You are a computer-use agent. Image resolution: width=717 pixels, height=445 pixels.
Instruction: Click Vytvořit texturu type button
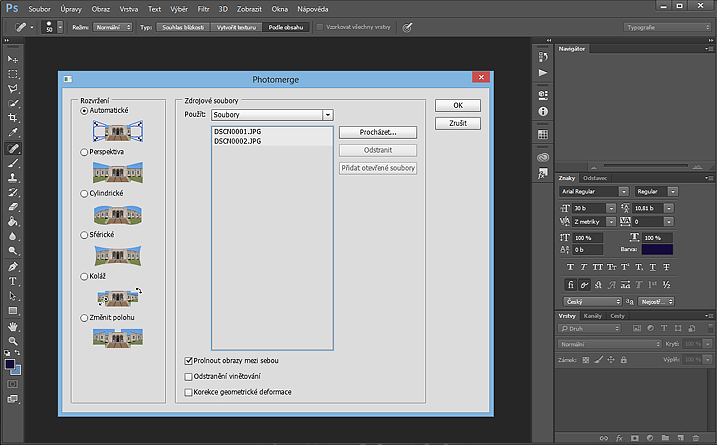point(236,27)
